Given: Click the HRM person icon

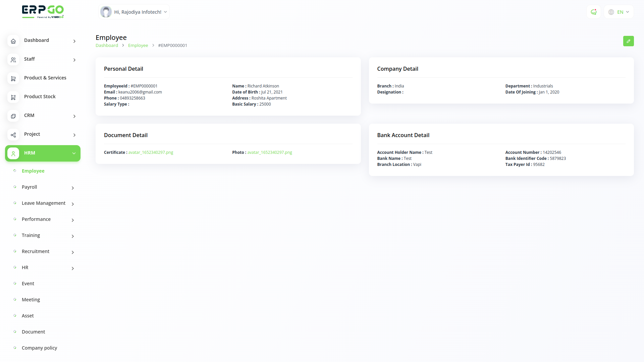Looking at the screenshot, I should pos(13,154).
